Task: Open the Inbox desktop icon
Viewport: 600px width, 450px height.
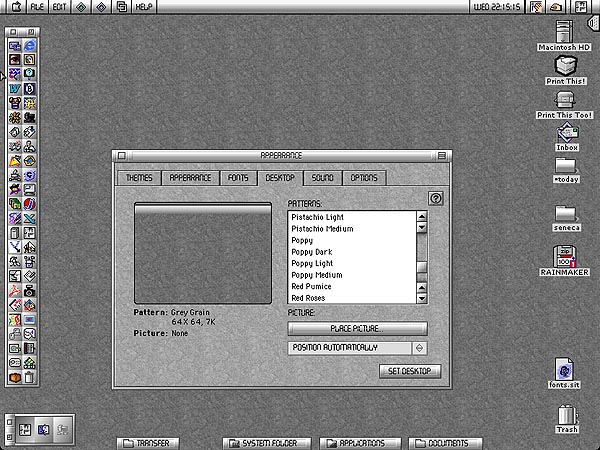Action: (x=567, y=133)
